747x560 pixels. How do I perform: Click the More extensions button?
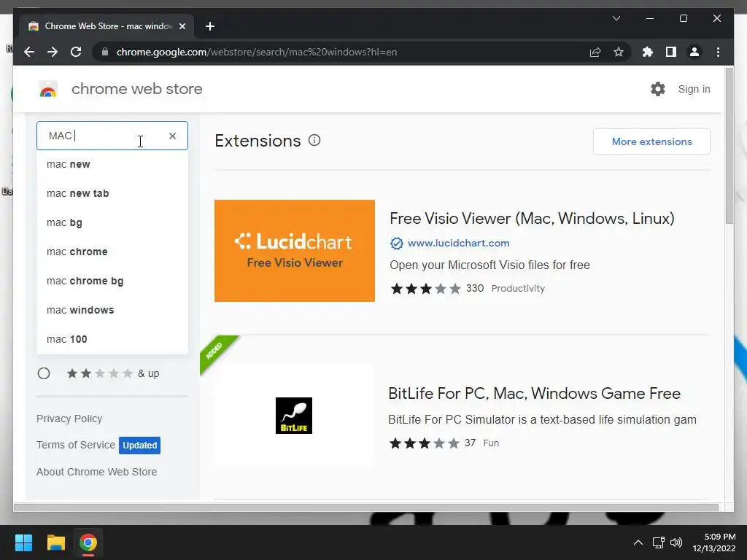click(x=651, y=141)
